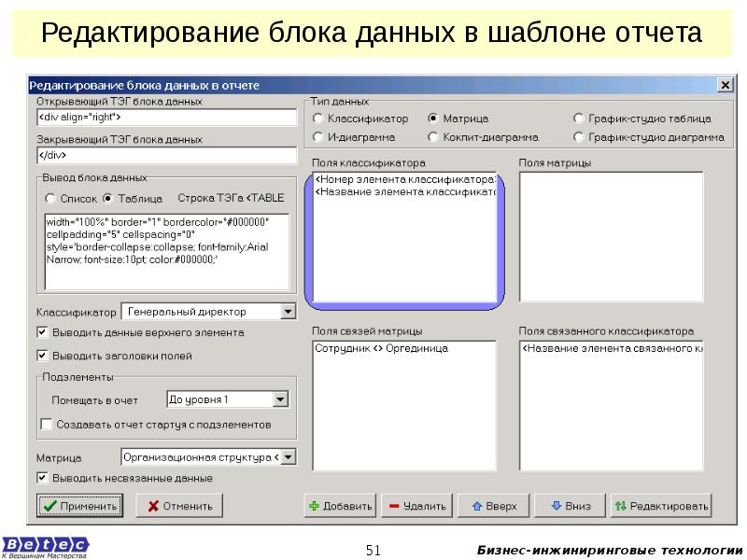Close the report data block dialog
This screenshot has height=560, width=747.
[x=725, y=85]
